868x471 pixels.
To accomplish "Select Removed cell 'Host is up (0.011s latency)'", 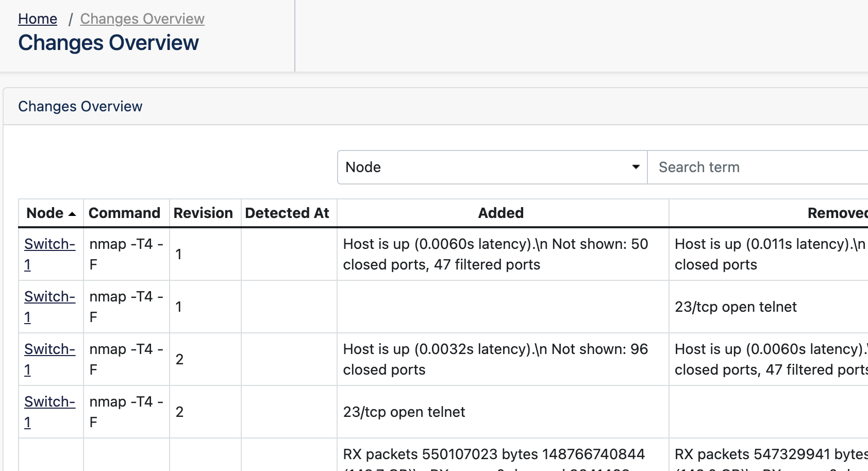I will click(x=769, y=254).
